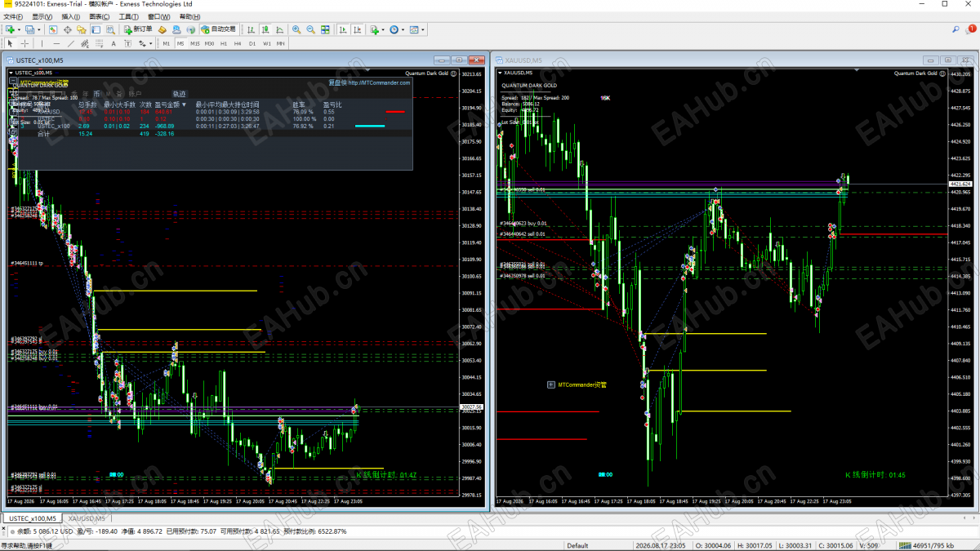Image resolution: width=980 pixels, height=551 pixels.
Task: Select the crosshair tool
Action: tap(24, 43)
